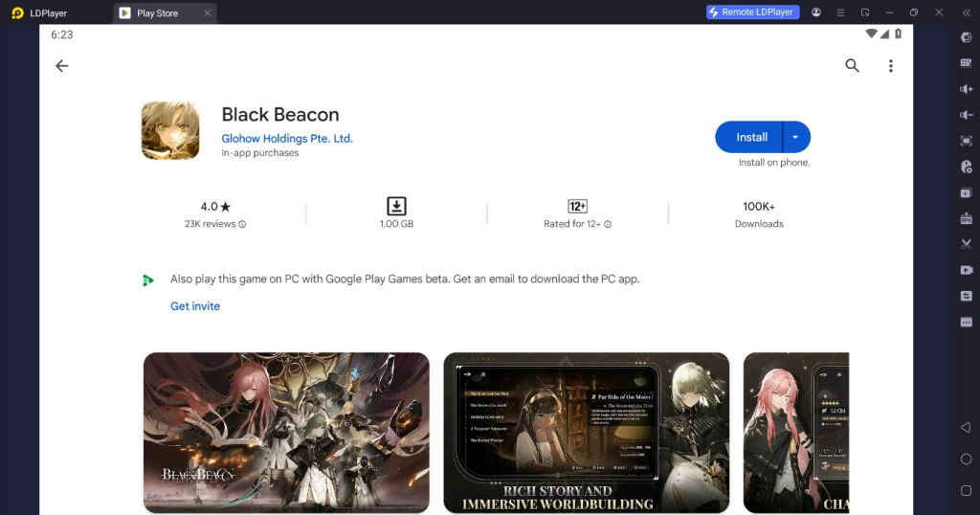Click Install on phone text
Viewport: 980px width, 515px height.
773,163
